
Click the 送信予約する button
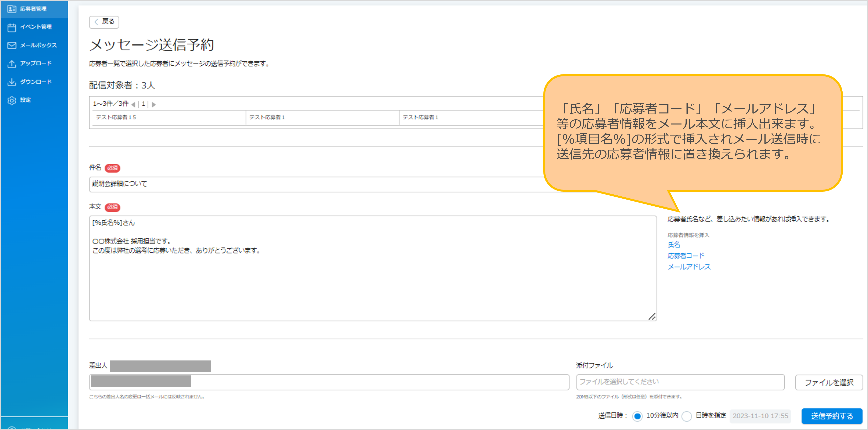coord(832,416)
